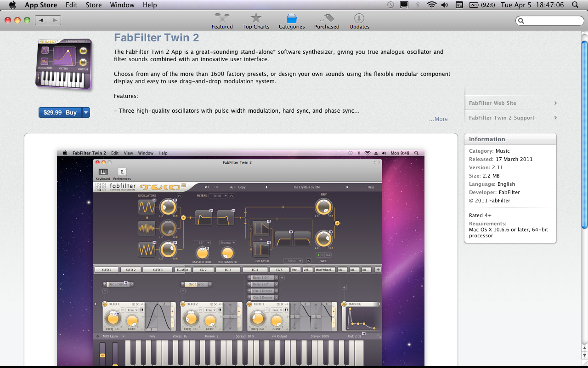Click the MASTER TUNE knob
The height and width of the screenshot is (368, 588).
(x=202, y=253)
